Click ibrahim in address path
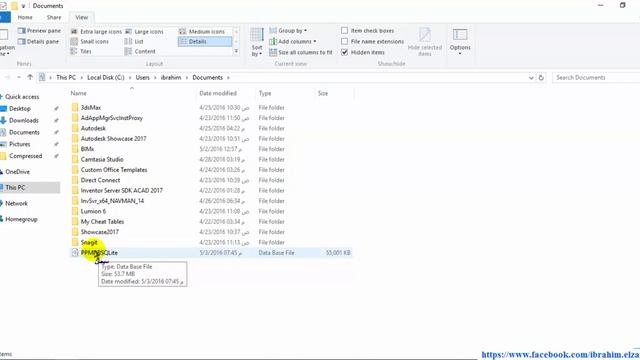The image size is (640, 360). tap(171, 78)
